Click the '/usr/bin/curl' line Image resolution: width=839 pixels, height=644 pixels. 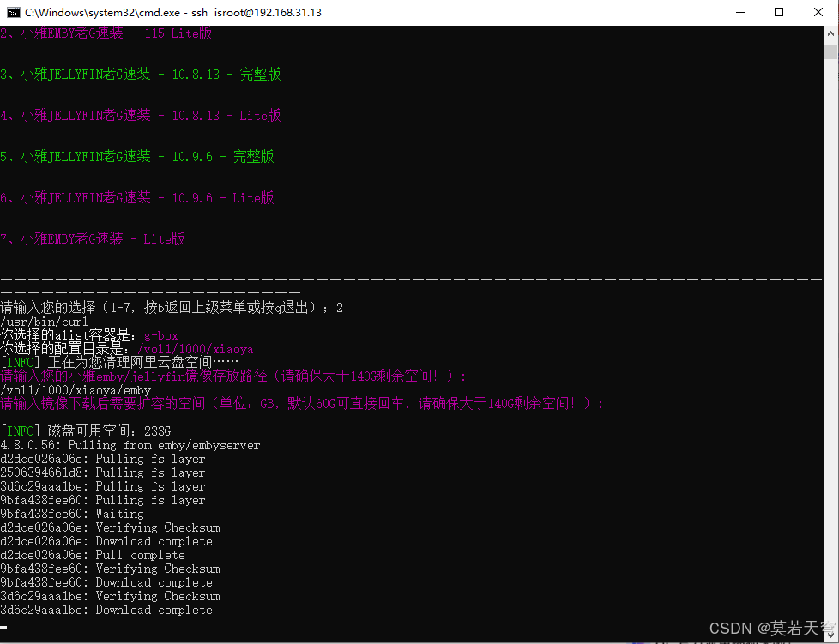pos(44,322)
